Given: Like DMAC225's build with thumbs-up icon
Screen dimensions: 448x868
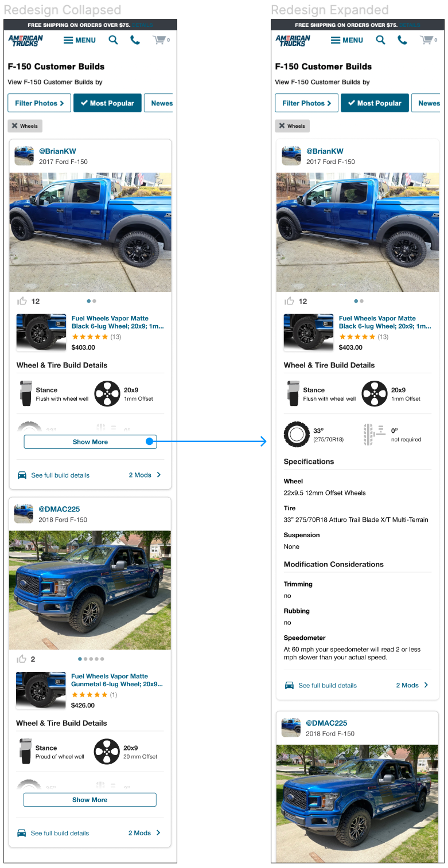Looking at the screenshot, I should pyautogui.click(x=22, y=659).
